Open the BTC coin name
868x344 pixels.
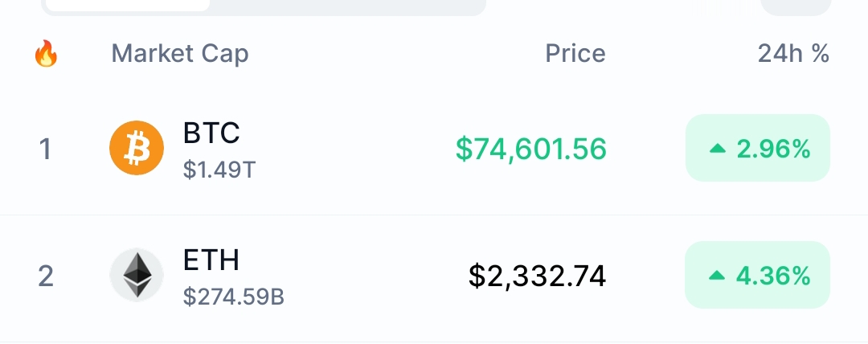211,133
